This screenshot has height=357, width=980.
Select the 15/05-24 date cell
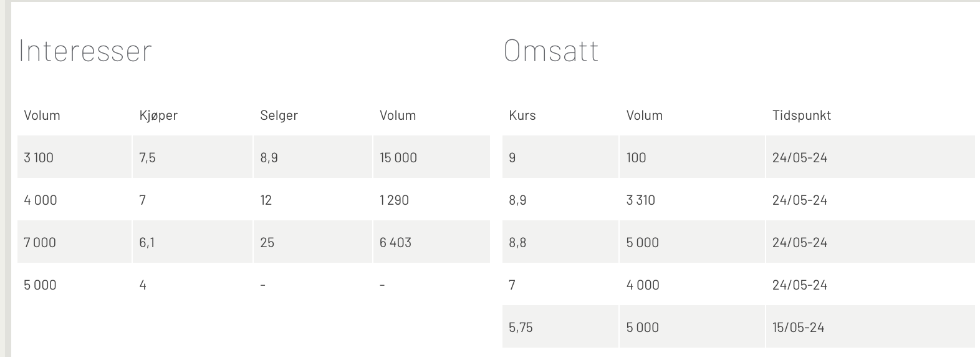pyautogui.click(x=870, y=327)
